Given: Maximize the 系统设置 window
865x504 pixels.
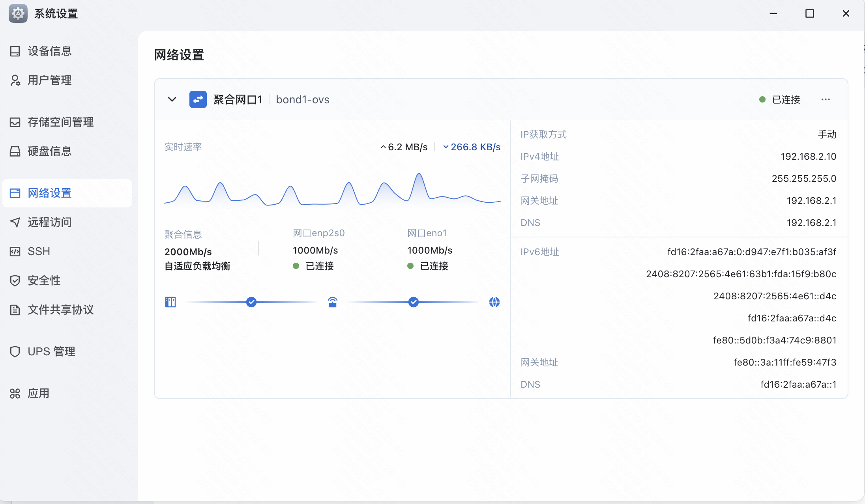Looking at the screenshot, I should 810,13.
